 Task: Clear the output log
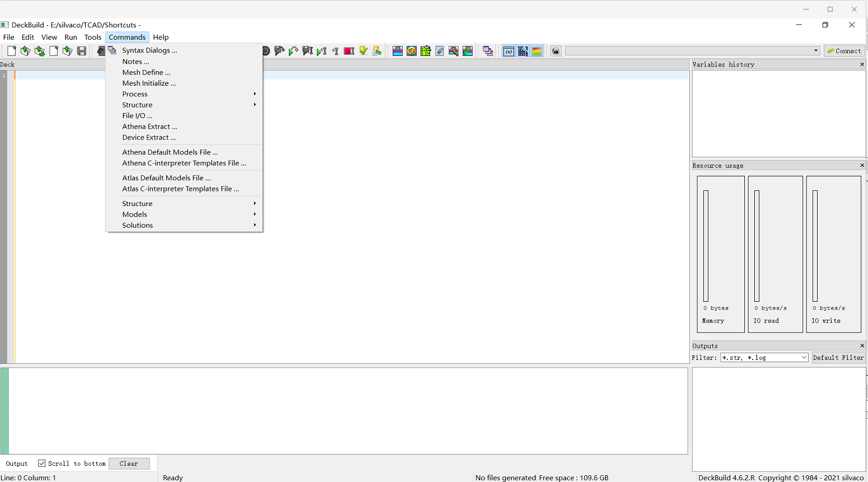(129, 463)
